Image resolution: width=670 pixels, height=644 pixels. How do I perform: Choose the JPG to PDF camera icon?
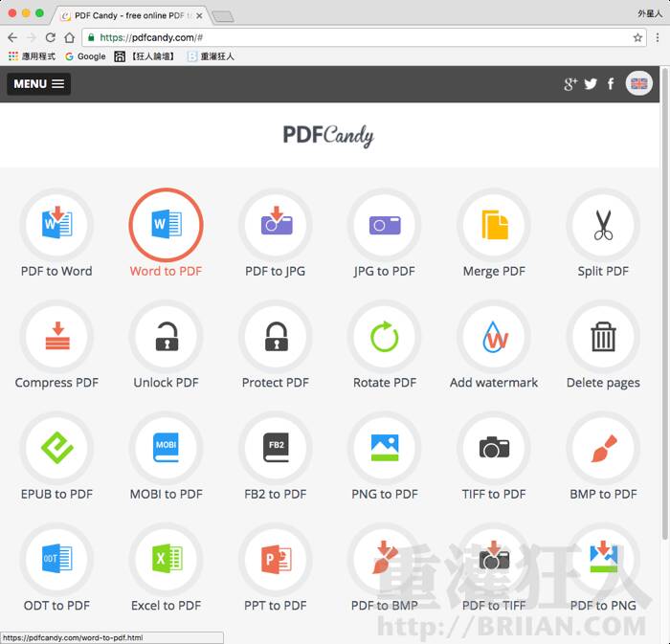(385, 225)
